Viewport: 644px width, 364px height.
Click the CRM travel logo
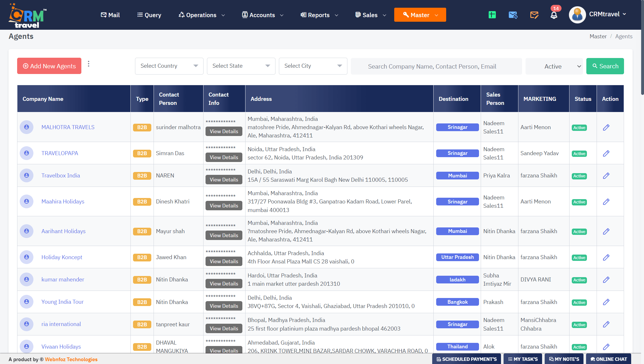27,15
